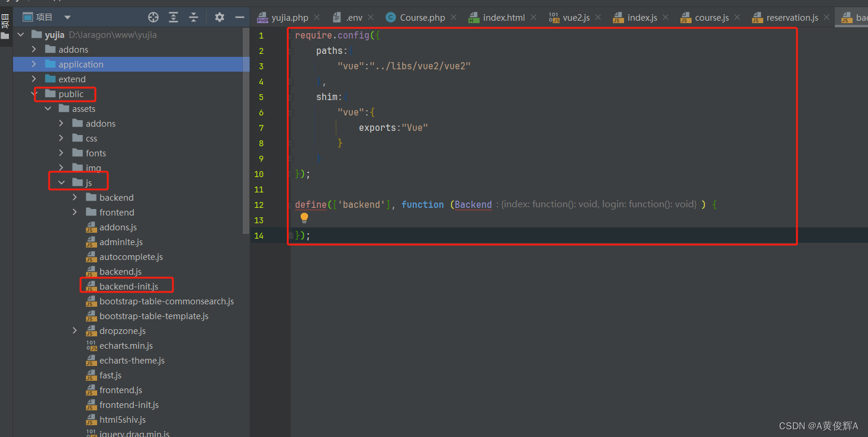Screen dimensions: 868x437
Task: Collapse the js folder in the tree
Action: coord(62,182)
